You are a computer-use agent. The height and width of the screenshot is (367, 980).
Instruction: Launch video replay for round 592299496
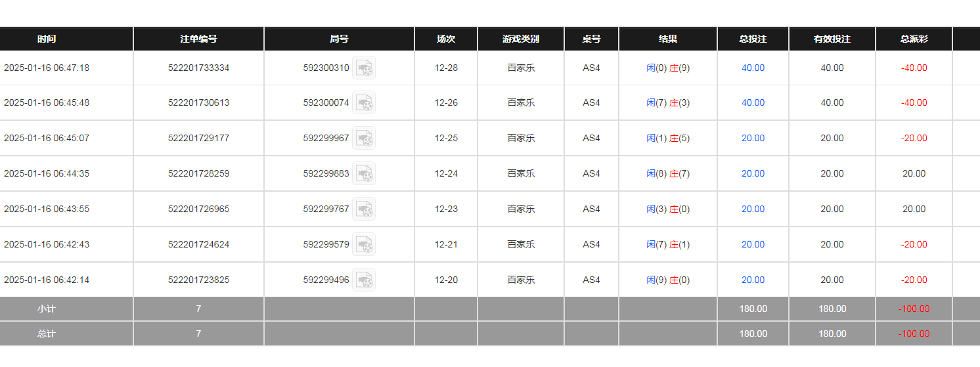pos(364,280)
